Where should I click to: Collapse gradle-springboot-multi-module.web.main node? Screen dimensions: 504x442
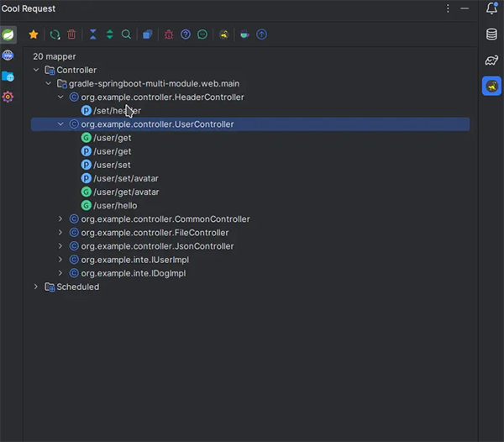pos(48,83)
